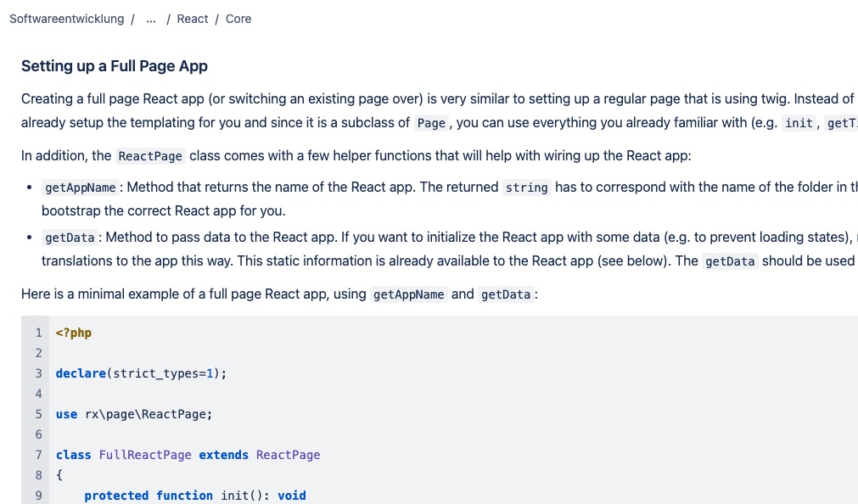Click the getData bullet code term

tap(70, 238)
